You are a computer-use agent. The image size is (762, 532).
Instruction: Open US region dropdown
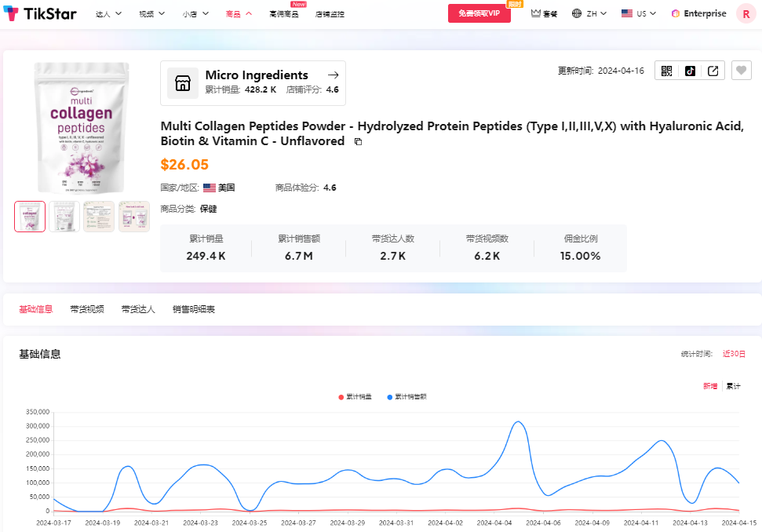point(647,13)
